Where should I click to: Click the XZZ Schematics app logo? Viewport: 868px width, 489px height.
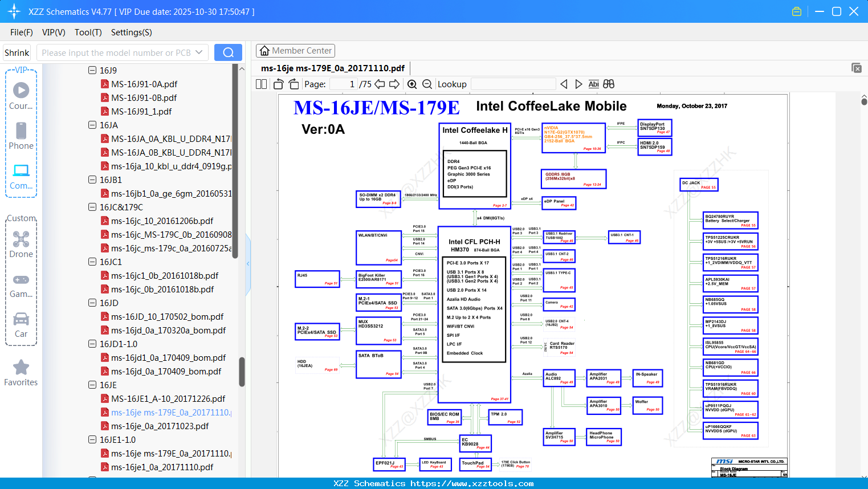(14, 11)
